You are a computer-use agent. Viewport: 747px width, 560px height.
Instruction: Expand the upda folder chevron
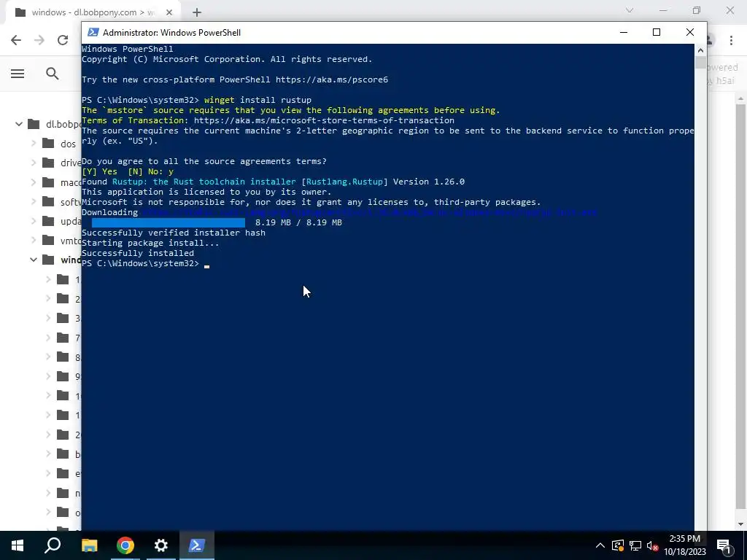point(34,221)
